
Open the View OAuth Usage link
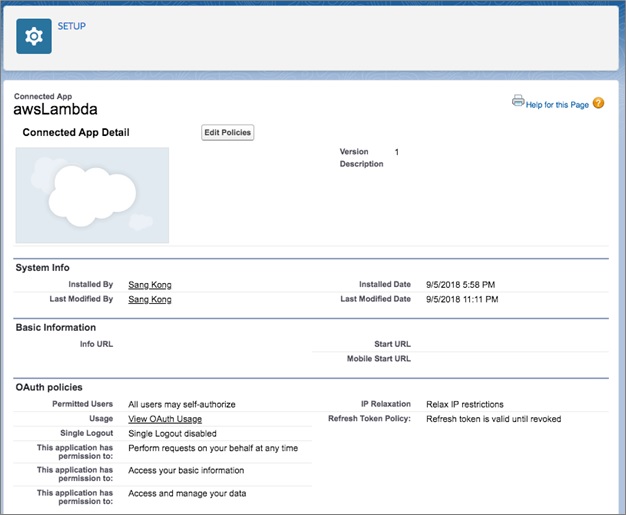click(x=165, y=419)
